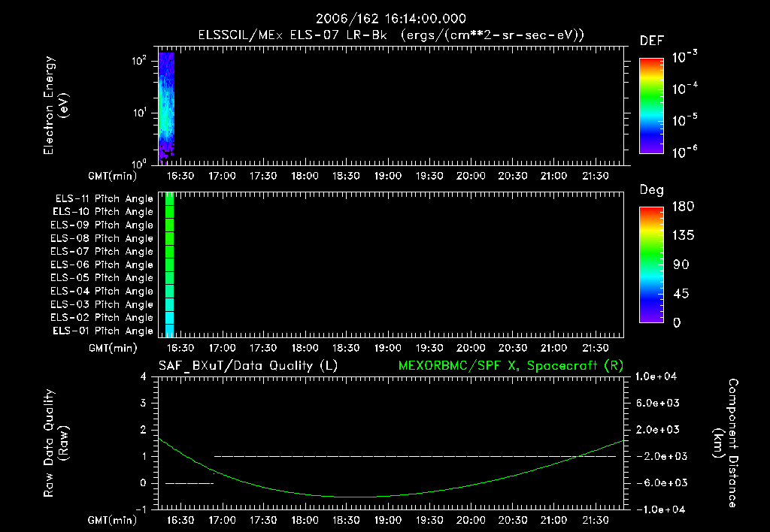Select the ELS-01 Pitch Angle row label
This screenshot has height=532, width=770.
(102, 331)
